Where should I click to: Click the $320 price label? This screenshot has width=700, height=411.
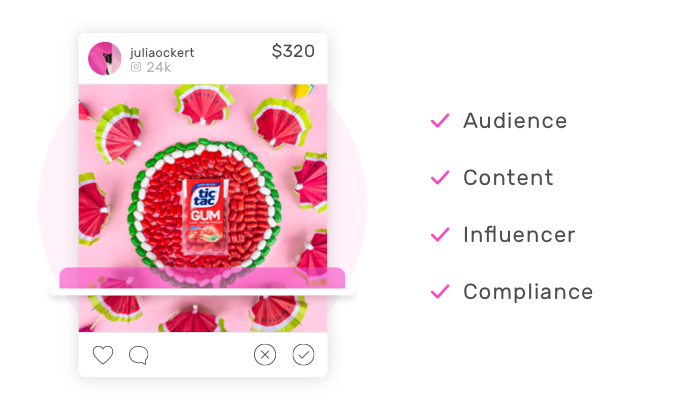292,52
